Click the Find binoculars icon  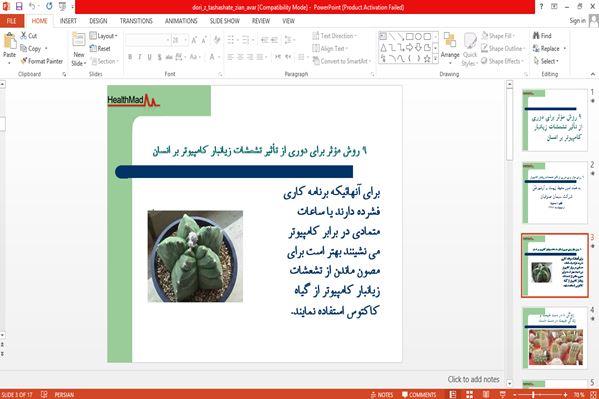tap(536, 36)
